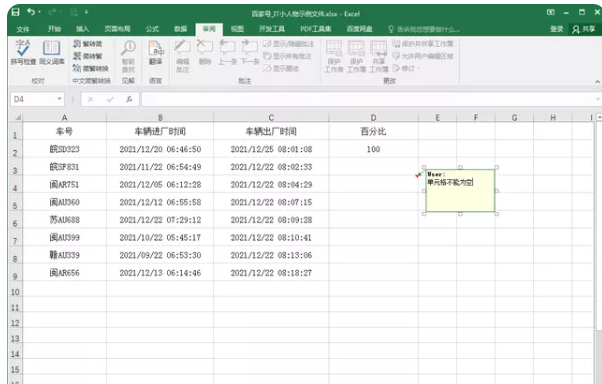This screenshot has height=384, width=602.
Task: Click the fx Insert Function icon
Action: click(129, 99)
